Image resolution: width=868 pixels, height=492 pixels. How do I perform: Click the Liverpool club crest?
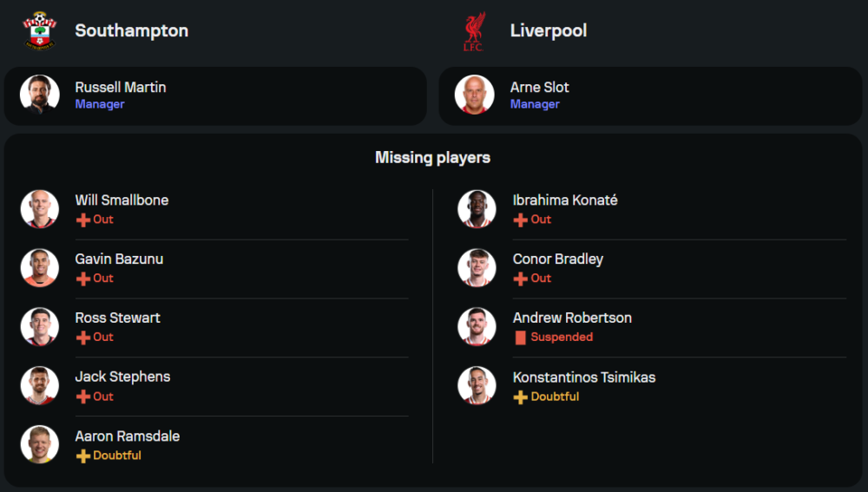[x=474, y=31]
